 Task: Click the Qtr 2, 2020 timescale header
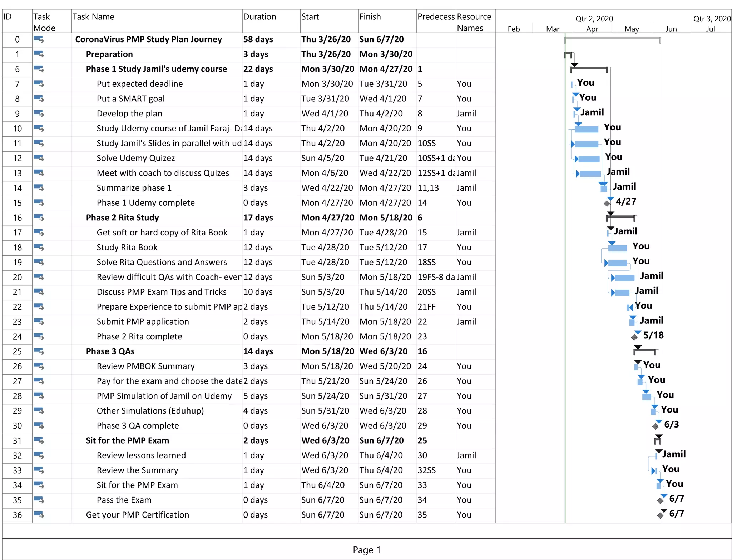594,19
